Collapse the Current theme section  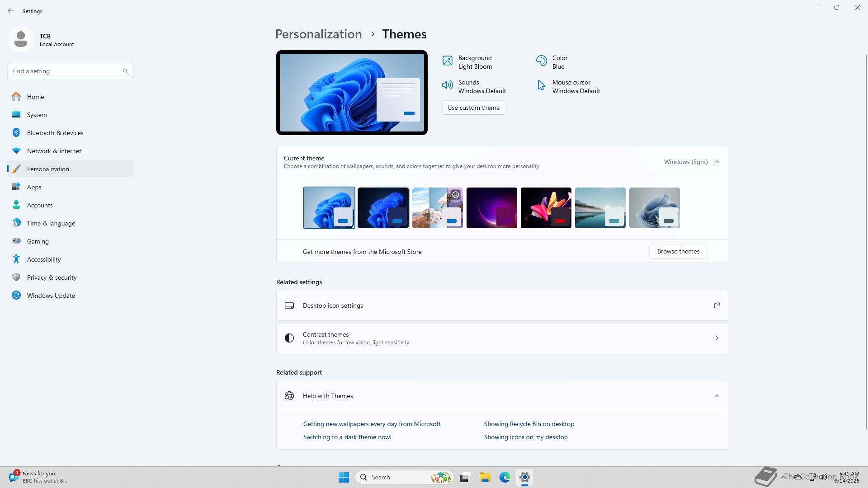717,162
